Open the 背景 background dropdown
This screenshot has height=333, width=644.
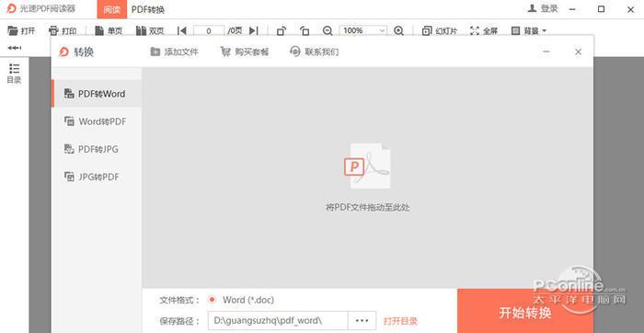click(529, 30)
